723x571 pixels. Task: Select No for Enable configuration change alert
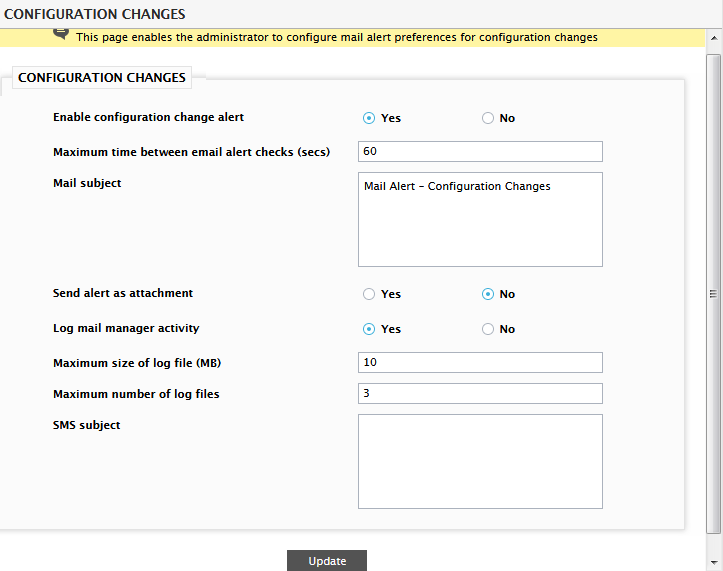pos(488,118)
